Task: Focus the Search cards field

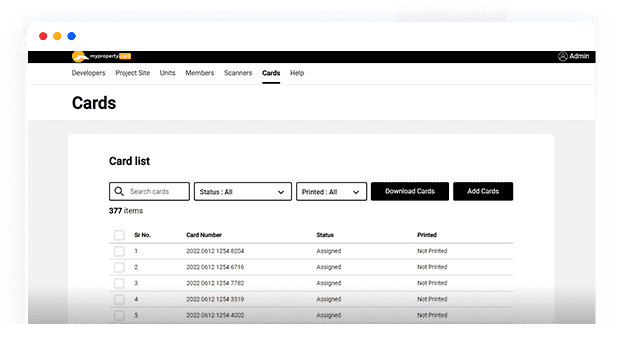Action: [x=149, y=191]
